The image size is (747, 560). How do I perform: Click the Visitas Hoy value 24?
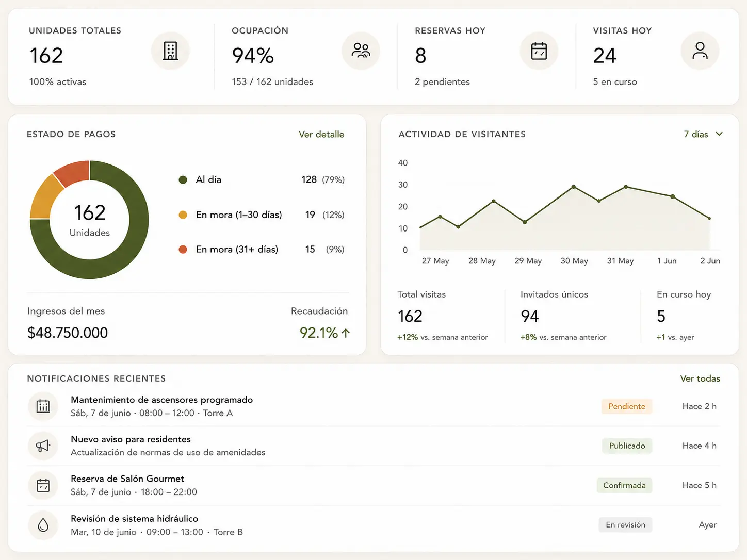tap(605, 56)
